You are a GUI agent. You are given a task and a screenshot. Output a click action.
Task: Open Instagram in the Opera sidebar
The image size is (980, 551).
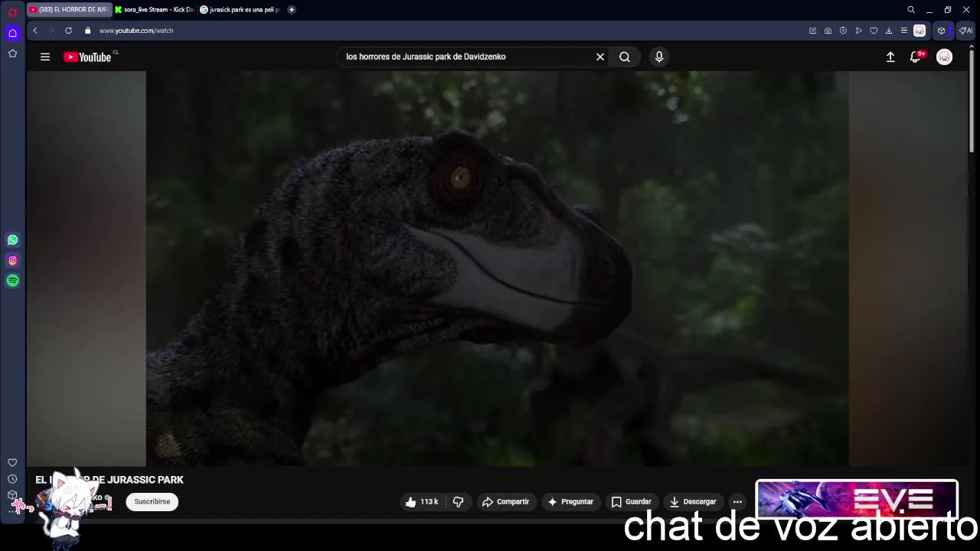[x=12, y=260]
